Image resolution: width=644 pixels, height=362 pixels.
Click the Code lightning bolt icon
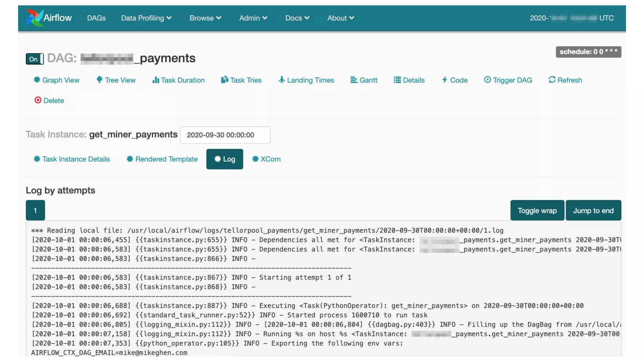pos(445,80)
